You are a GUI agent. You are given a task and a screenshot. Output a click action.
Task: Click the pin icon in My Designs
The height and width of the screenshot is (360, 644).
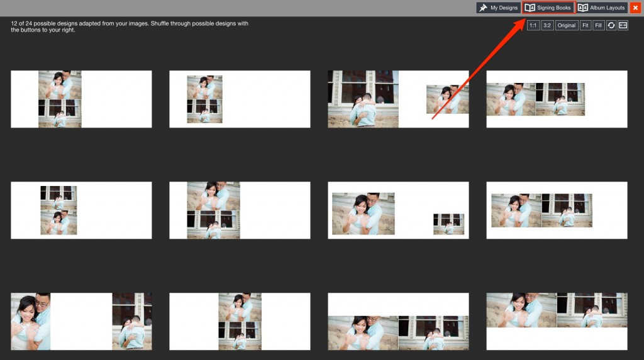(484, 8)
